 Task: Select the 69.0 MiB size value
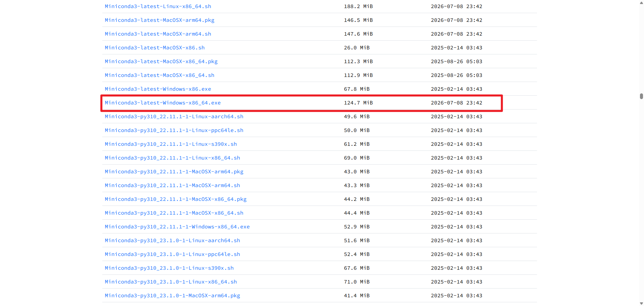(357, 158)
